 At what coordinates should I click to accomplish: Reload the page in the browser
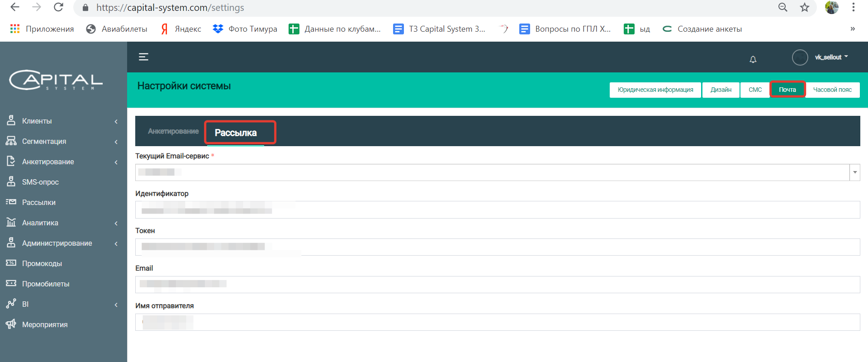(x=58, y=7)
